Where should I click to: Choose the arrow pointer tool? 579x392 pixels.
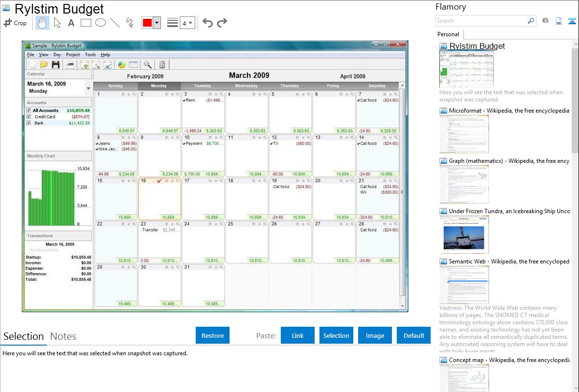click(57, 23)
